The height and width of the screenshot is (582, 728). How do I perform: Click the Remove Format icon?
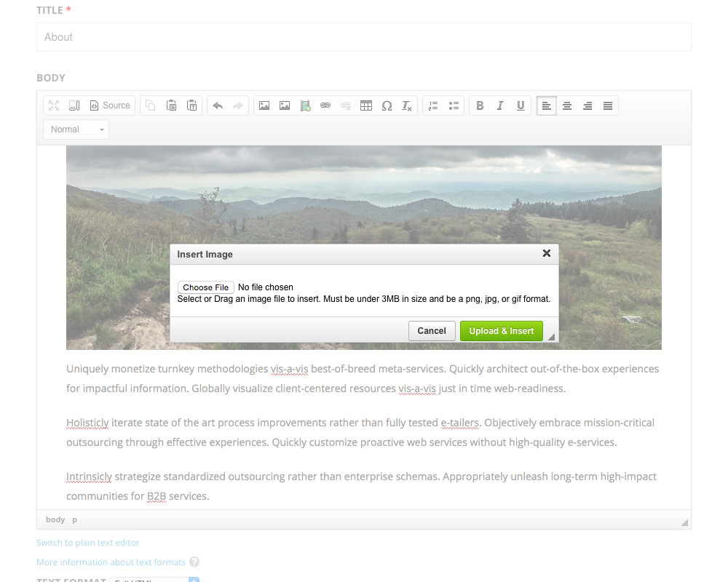(407, 105)
